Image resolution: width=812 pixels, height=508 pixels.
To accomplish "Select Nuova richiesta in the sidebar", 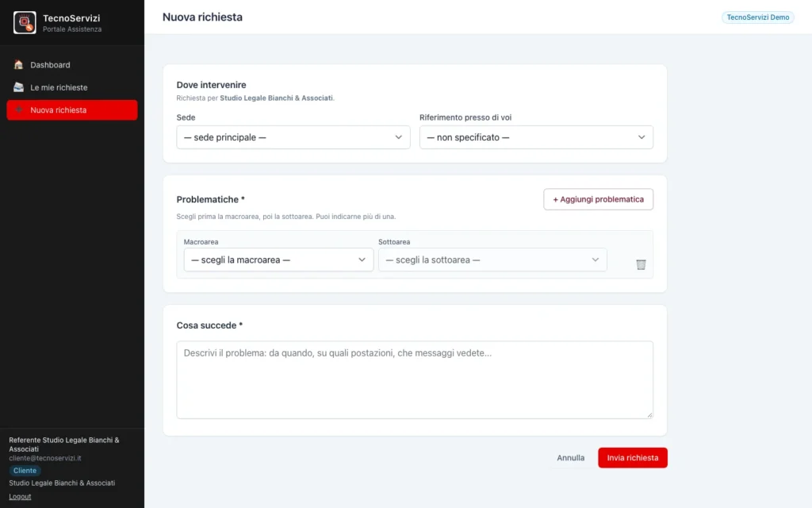I will [x=72, y=110].
